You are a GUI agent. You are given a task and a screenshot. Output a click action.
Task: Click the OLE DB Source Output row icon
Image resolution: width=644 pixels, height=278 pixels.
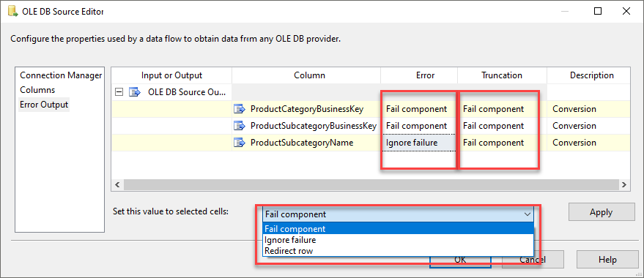pyautogui.click(x=135, y=92)
